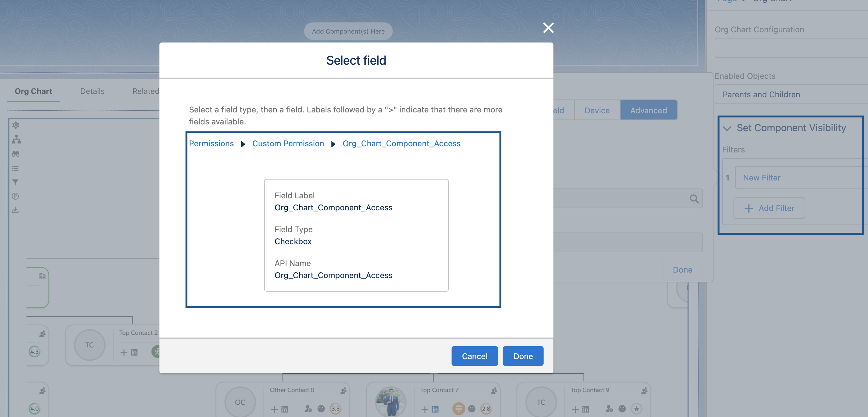The image size is (868, 417).
Task: Click the settings gear icon in chart toolbar
Action: tap(15, 125)
